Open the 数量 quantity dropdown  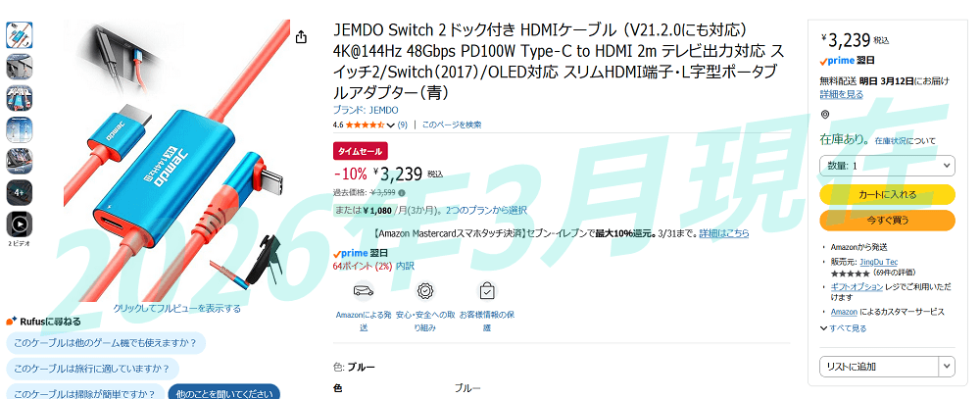click(x=887, y=166)
